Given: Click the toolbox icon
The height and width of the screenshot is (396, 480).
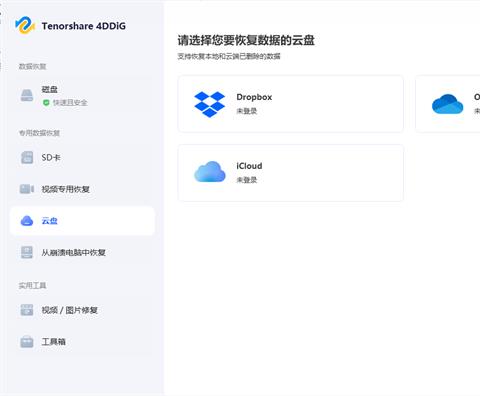Looking at the screenshot, I should [27, 342].
